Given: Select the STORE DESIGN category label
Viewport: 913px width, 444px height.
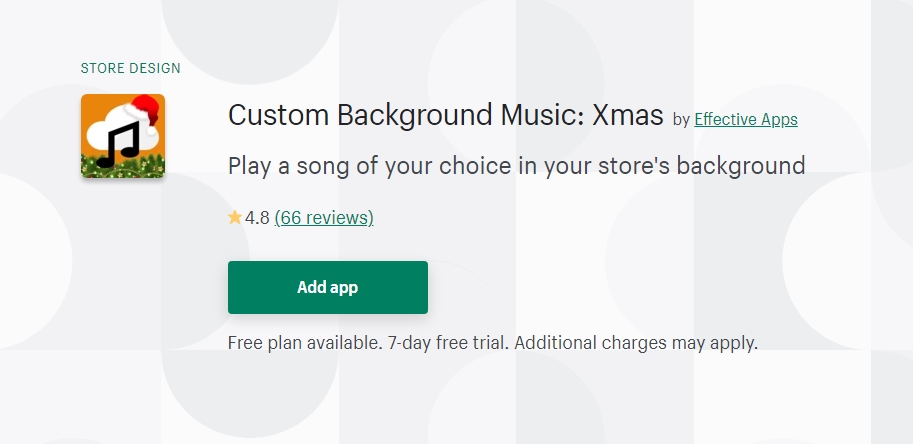Looking at the screenshot, I should pos(130,68).
